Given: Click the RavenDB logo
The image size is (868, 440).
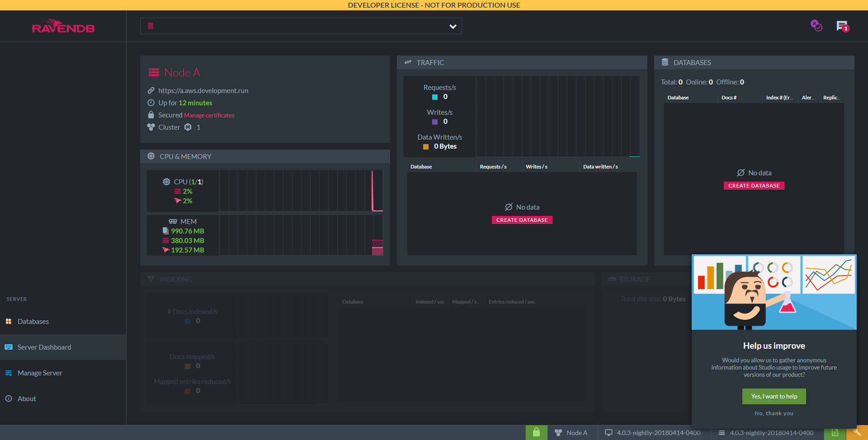Looking at the screenshot, I should [63, 26].
